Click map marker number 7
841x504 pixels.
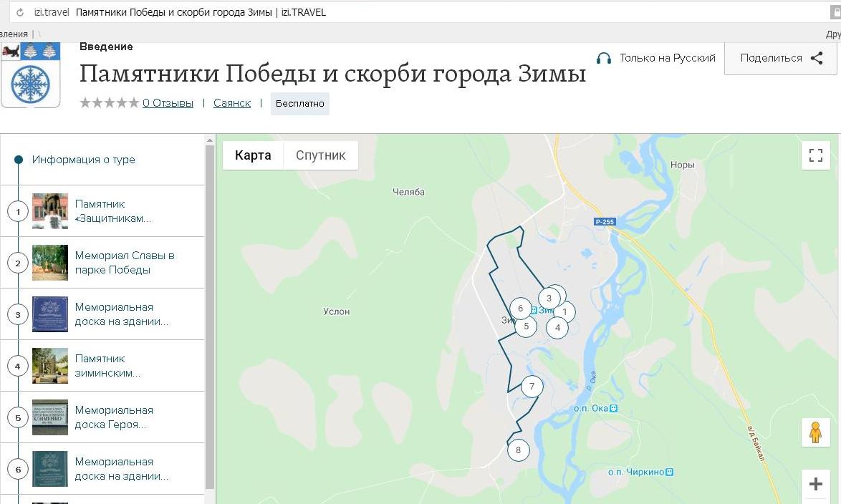(x=532, y=387)
